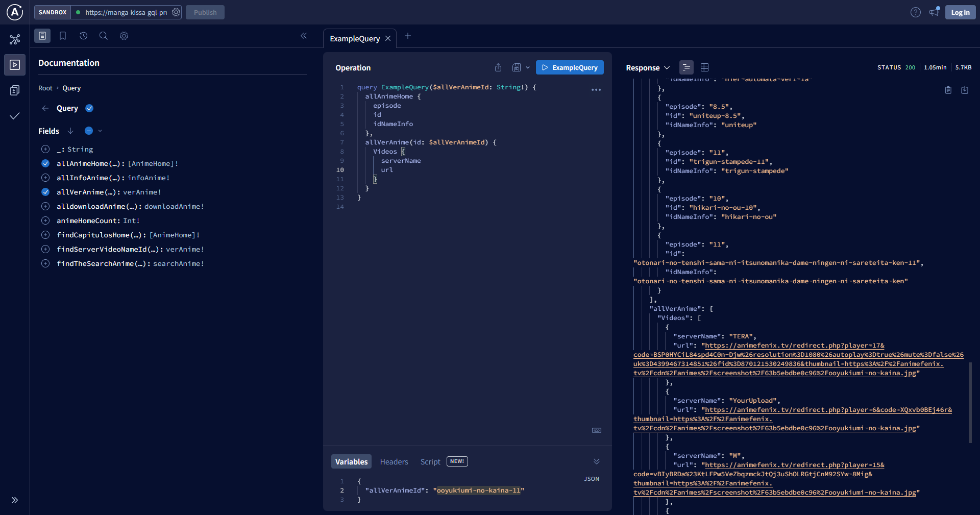
Task: Click the STATUS 200 indicator
Action: [x=896, y=67]
